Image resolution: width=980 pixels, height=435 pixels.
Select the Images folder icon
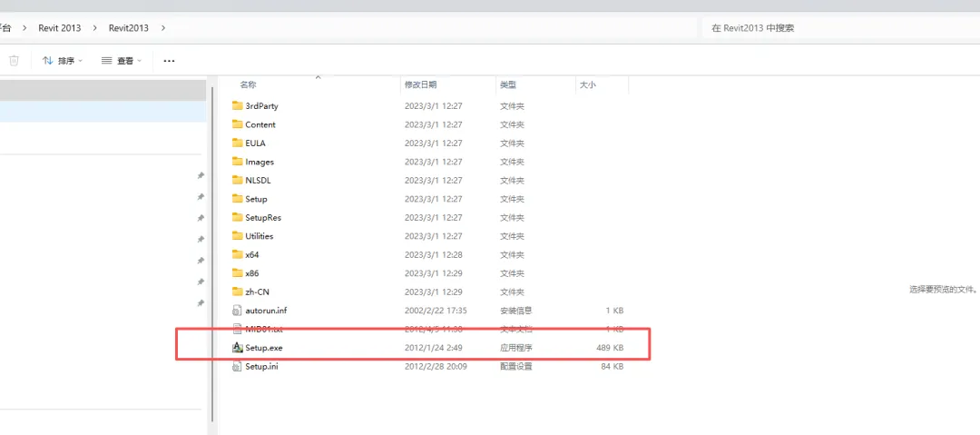coord(237,162)
